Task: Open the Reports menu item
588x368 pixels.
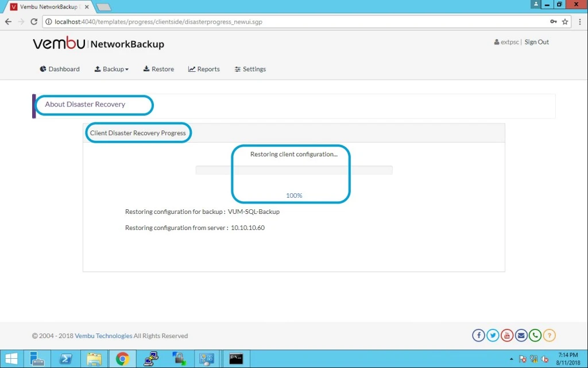Action: pos(204,69)
